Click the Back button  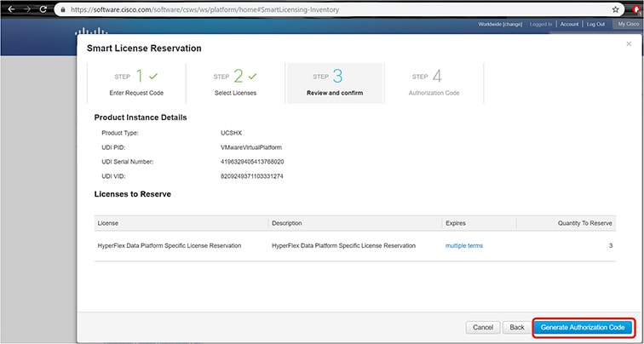coord(517,328)
